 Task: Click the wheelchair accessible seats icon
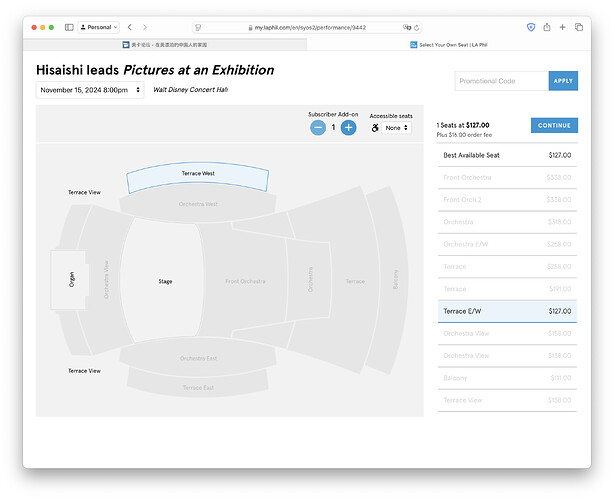(375, 128)
